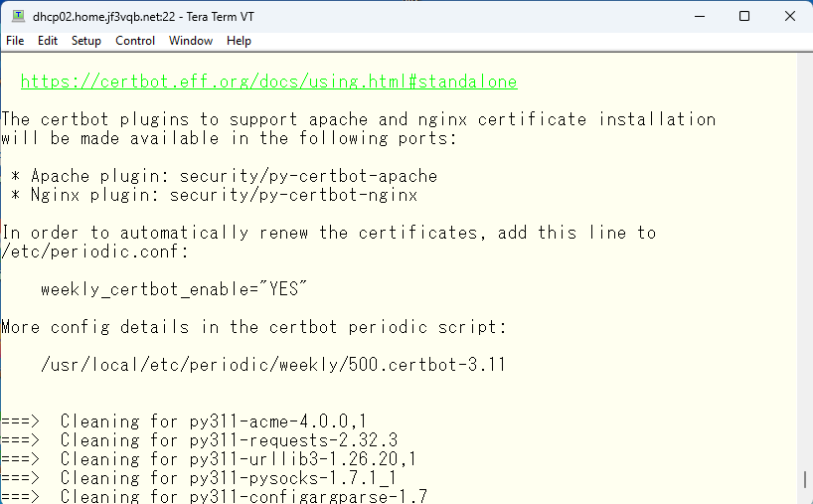This screenshot has width=813, height=504.
Task: Click the py311-configargparse-1.7 cleaning line
Action: (214, 496)
